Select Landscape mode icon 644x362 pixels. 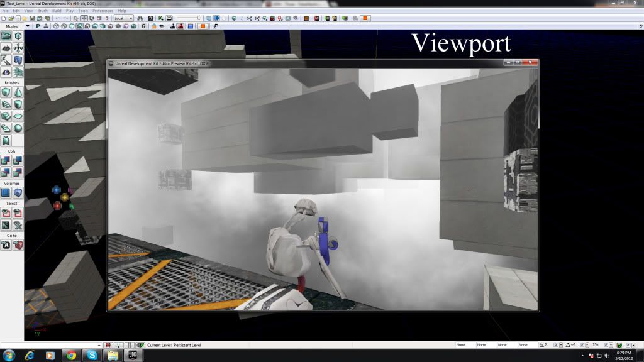(6, 72)
